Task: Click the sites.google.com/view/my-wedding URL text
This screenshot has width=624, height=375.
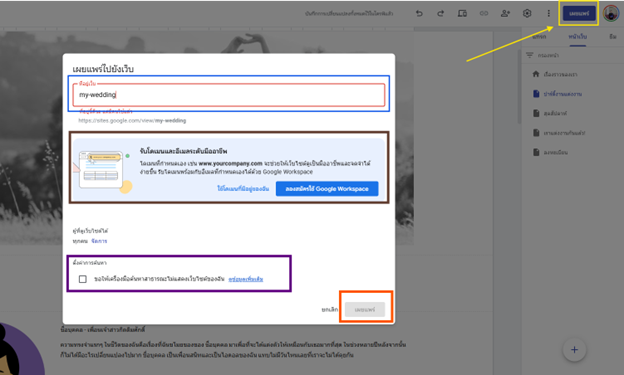Action: pos(132,121)
